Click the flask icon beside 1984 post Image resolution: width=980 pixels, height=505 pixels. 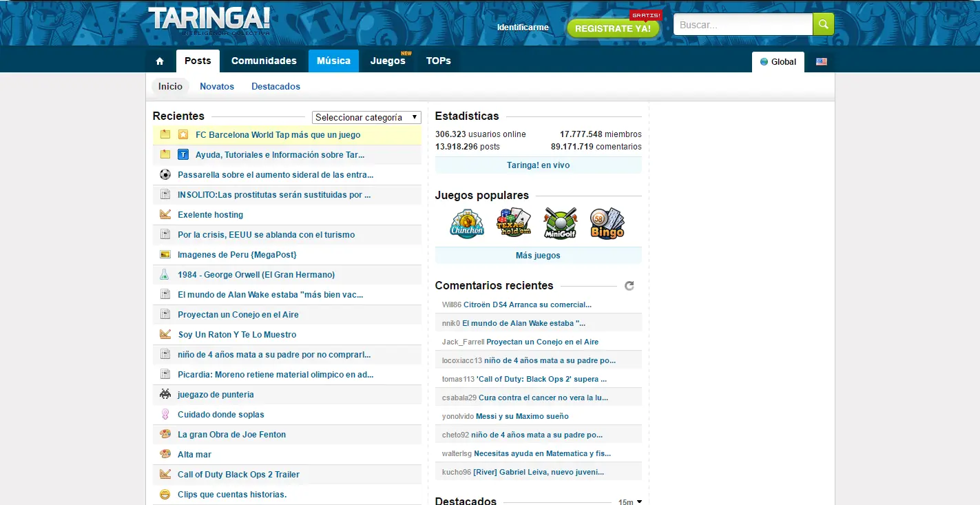(165, 274)
